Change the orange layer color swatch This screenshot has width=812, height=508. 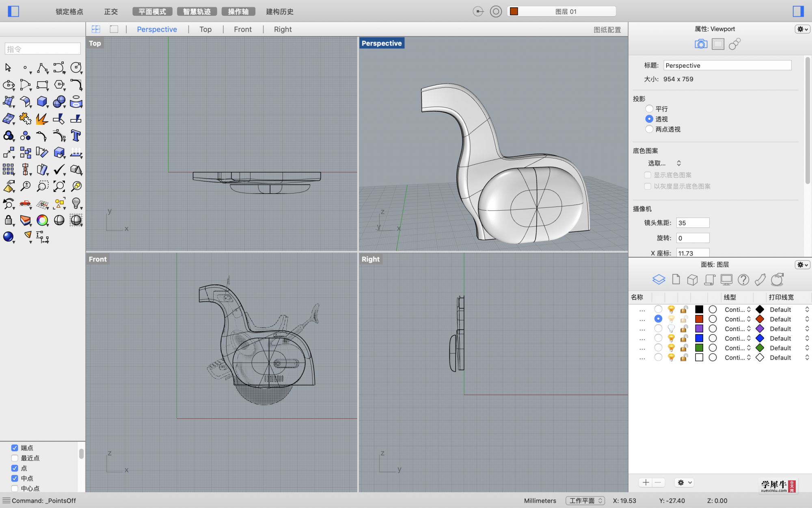(699, 319)
